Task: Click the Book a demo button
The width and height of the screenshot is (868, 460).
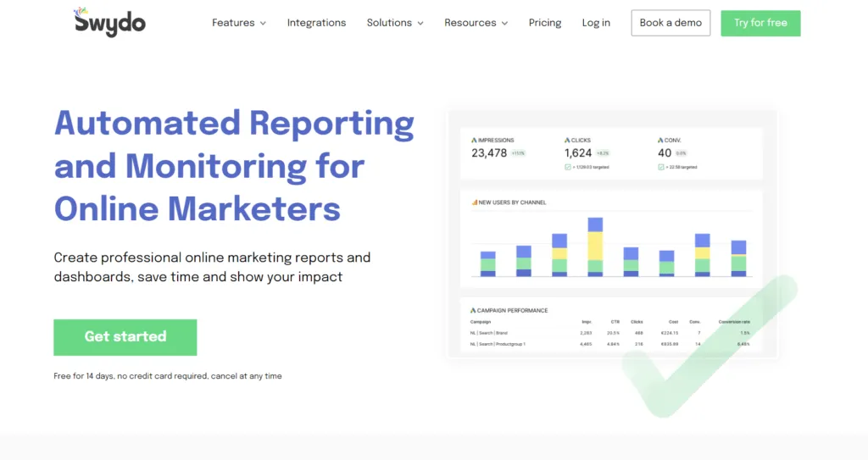Action: (x=670, y=23)
